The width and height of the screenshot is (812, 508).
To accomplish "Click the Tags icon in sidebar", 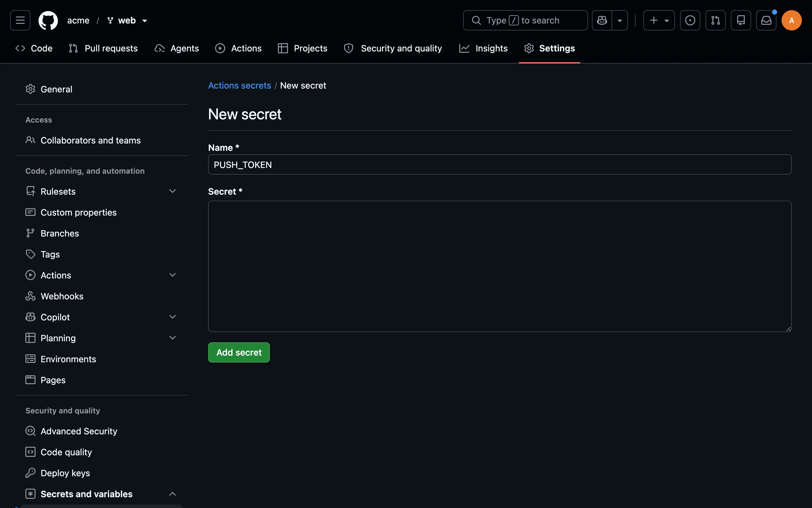I will [30, 254].
